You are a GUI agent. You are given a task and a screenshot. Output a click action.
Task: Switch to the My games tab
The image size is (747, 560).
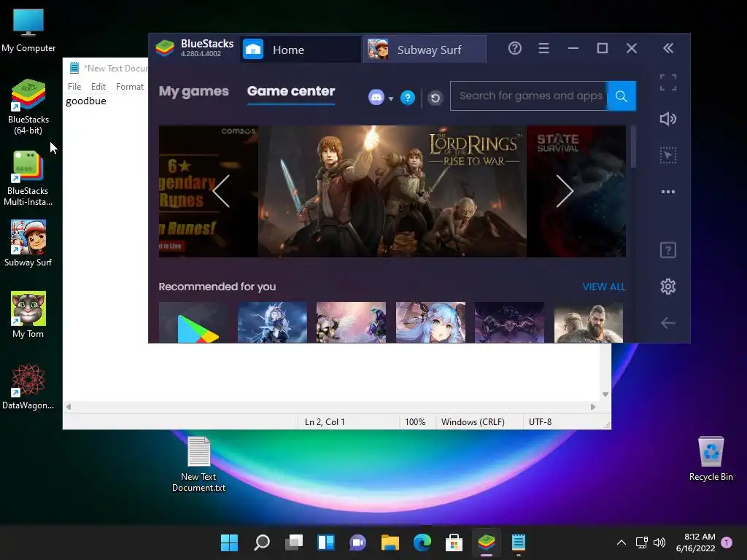pos(194,91)
